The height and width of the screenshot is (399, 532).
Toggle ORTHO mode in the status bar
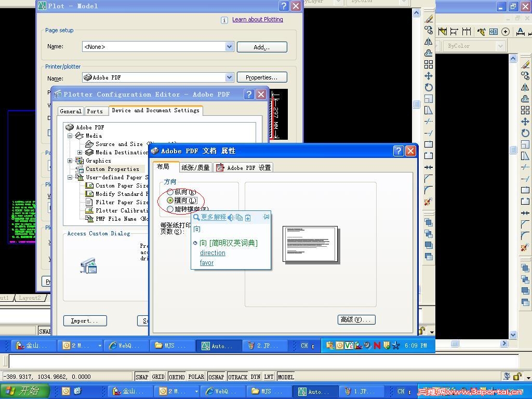pos(177,377)
